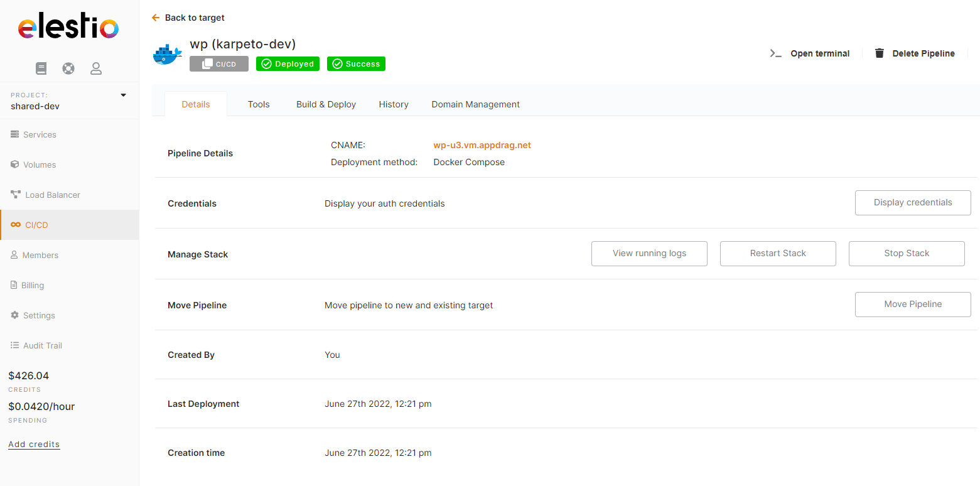Click the Docker whale pipeline icon
The height and width of the screenshot is (486, 980).
[167, 55]
